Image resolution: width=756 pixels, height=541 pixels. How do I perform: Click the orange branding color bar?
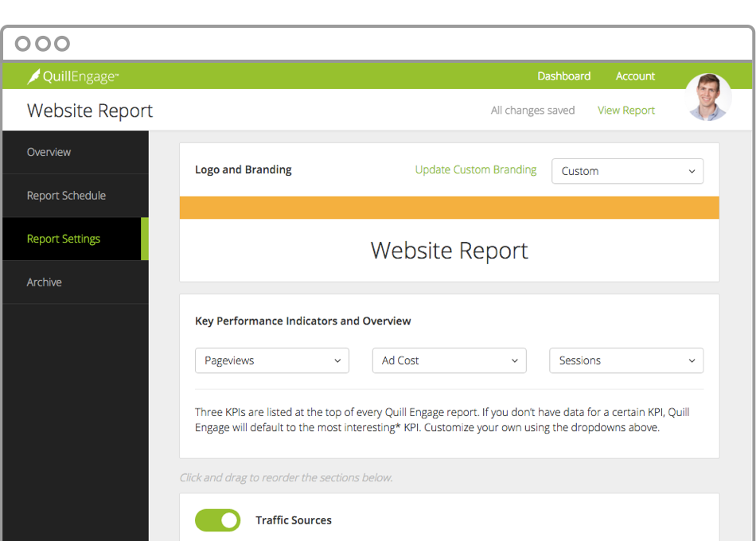[x=450, y=208]
